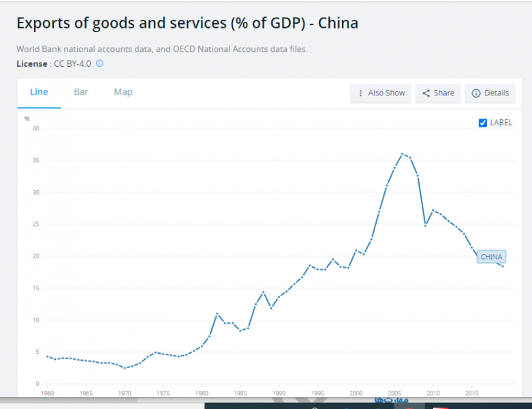Click the 2005 x-axis year label
This screenshot has width=532, height=409.
pos(394,393)
